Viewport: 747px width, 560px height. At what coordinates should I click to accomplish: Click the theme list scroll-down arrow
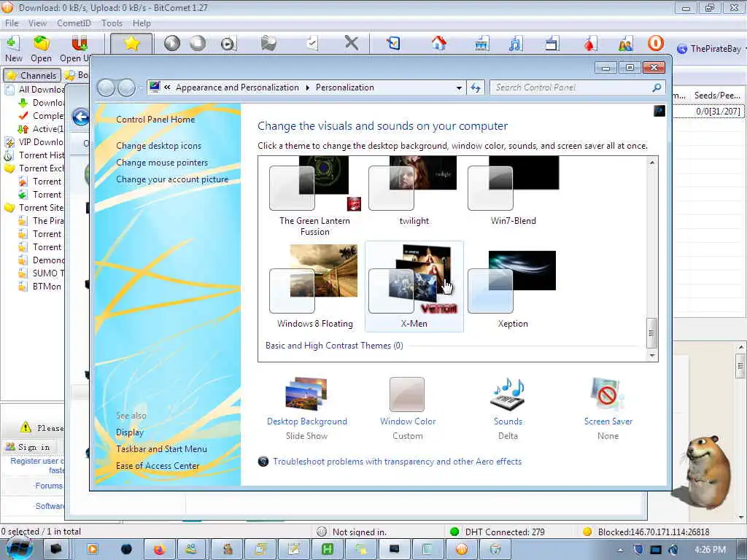click(652, 356)
